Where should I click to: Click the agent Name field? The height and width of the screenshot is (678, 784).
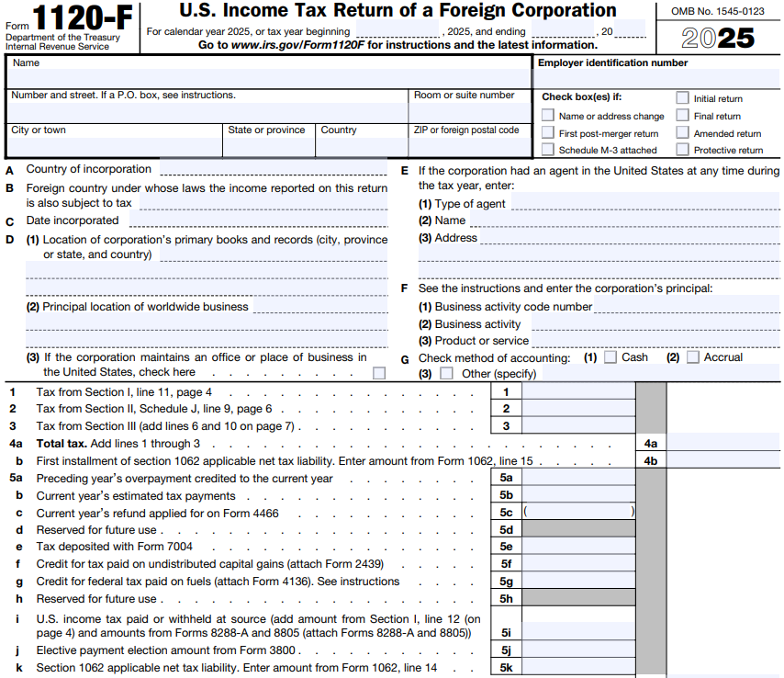pyautogui.click(x=625, y=220)
